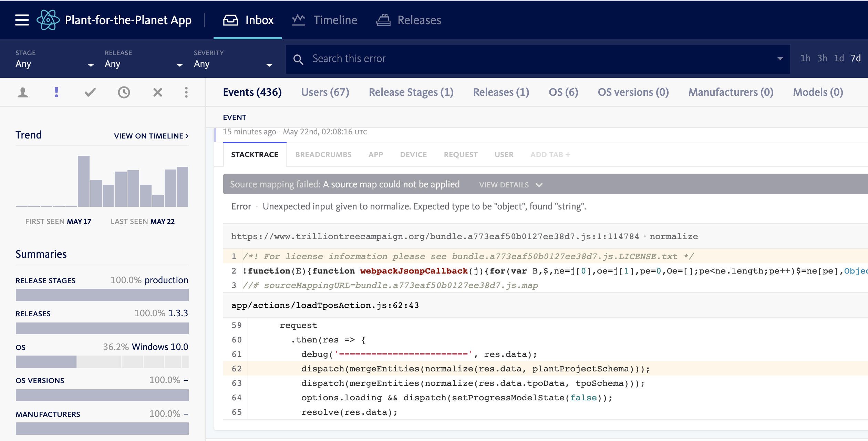This screenshot has height=441, width=868.
Task: Discard the error with the X icon
Action: (x=157, y=92)
